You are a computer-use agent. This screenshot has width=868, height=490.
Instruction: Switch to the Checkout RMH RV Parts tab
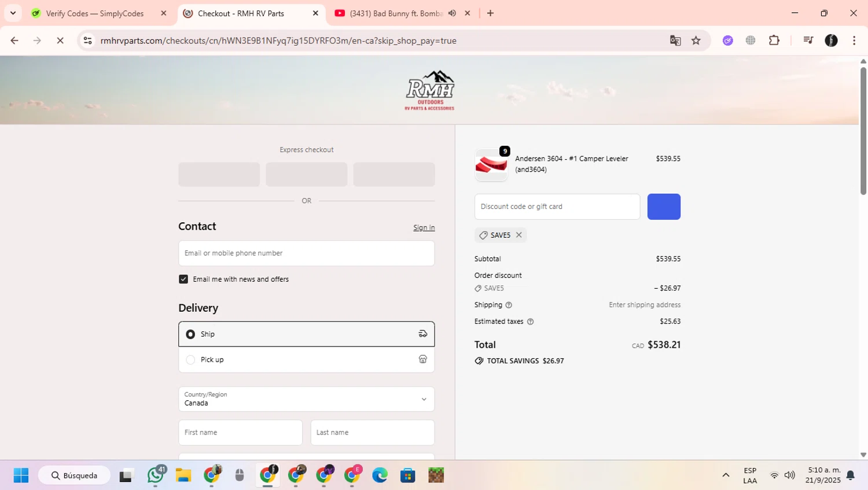click(x=241, y=13)
